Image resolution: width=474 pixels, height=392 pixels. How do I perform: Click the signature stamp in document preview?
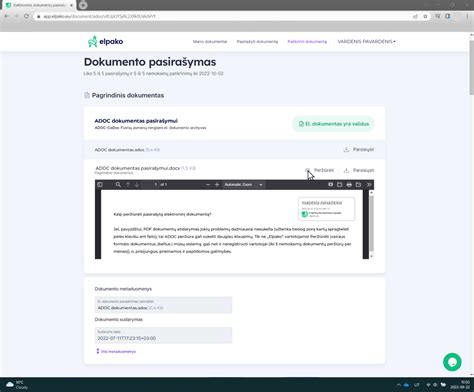coord(326,209)
